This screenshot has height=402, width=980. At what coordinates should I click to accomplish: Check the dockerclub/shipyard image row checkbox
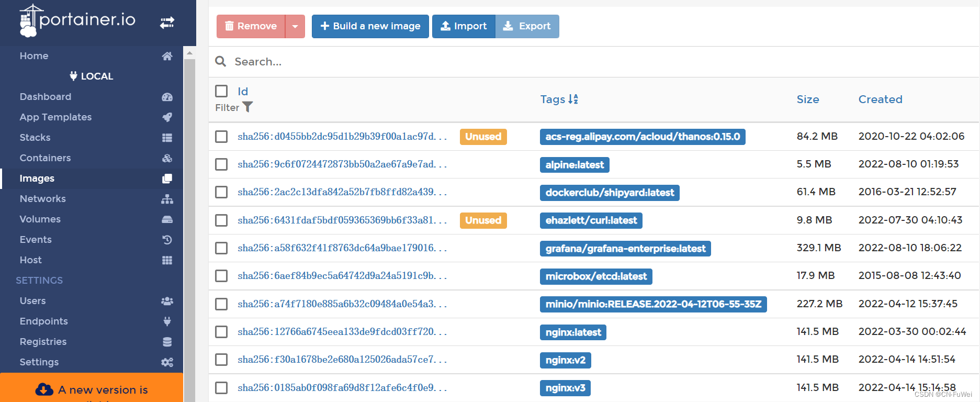(x=221, y=192)
